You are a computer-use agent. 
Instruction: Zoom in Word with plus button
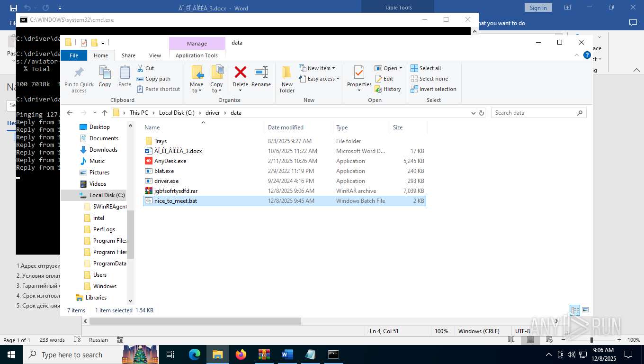[x=619, y=340]
